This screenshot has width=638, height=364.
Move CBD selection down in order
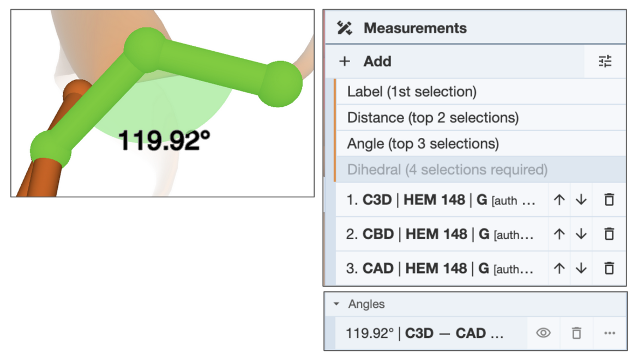581,234
